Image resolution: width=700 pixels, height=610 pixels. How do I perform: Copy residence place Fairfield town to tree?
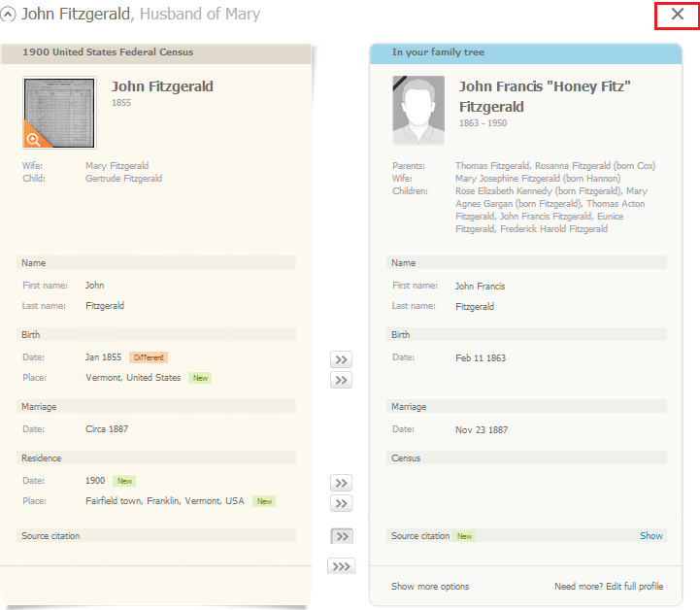click(x=341, y=503)
